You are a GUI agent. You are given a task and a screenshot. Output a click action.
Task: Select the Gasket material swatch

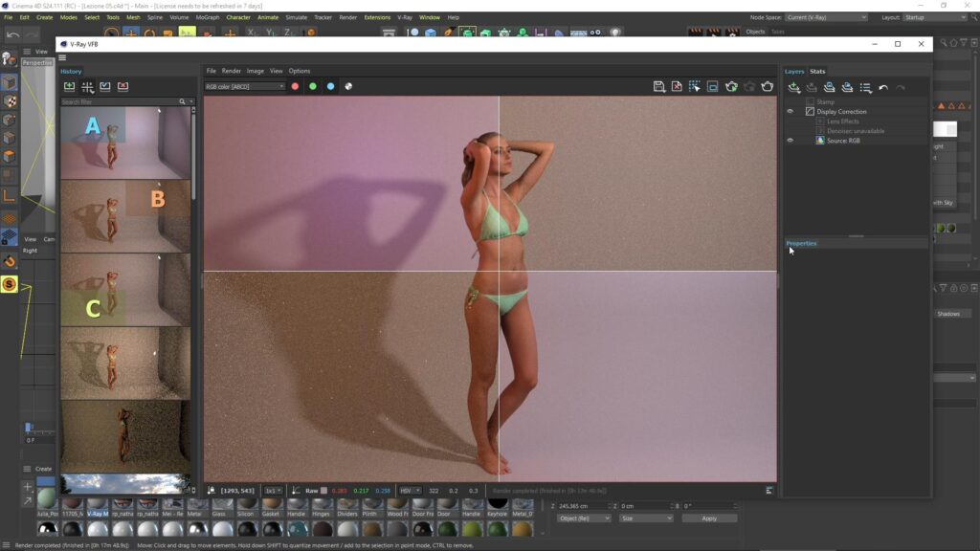(x=271, y=507)
